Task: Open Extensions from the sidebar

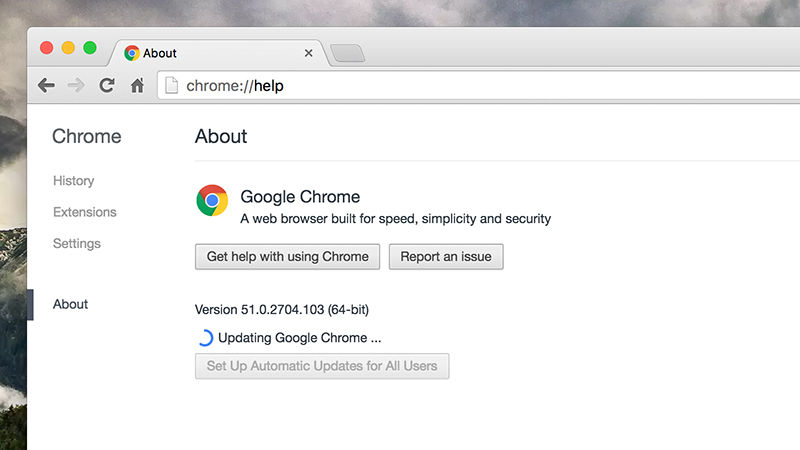Action: coord(84,212)
